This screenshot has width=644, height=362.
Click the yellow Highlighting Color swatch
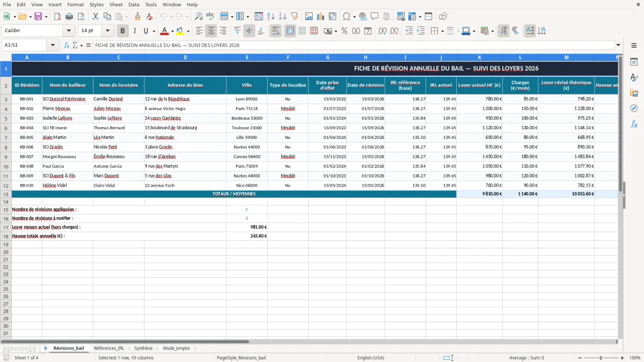pos(180,31)
